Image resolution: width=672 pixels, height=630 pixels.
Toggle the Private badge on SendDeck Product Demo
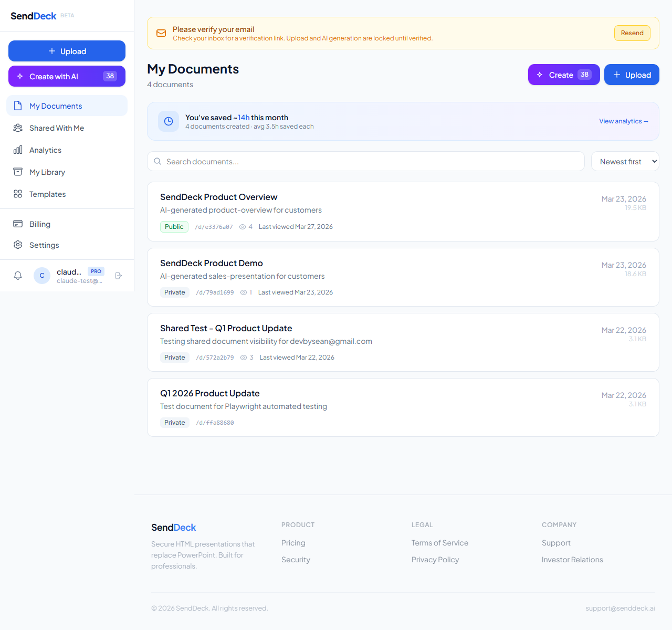coord(174,292)
